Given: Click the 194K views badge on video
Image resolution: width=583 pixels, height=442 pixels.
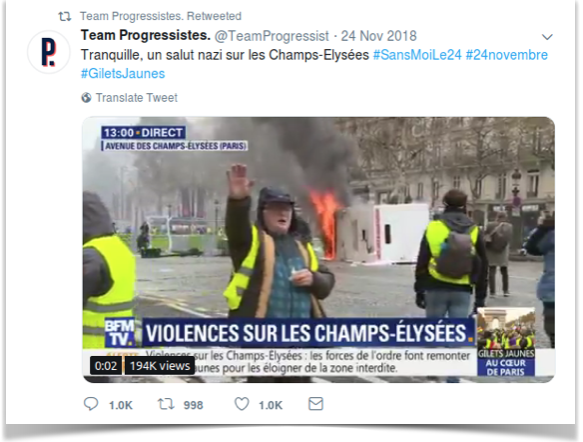Looking at the screenshot, I should [160, 366].
